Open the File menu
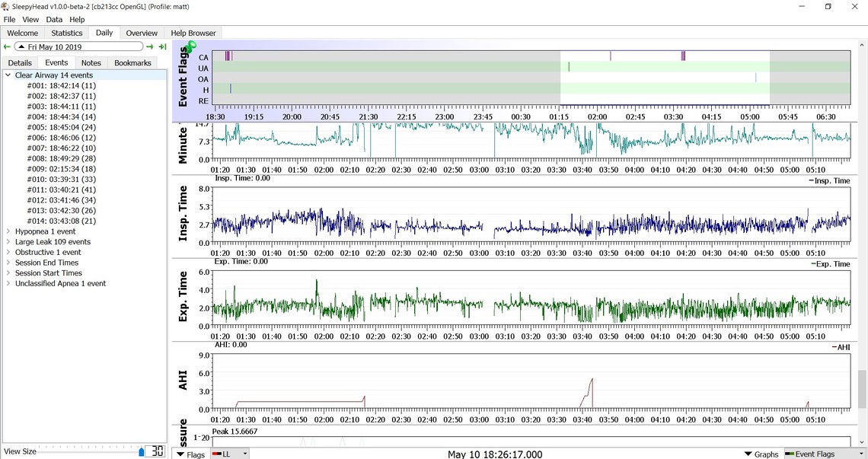Viewport: 868px width, 459px height. click(9, 19)
